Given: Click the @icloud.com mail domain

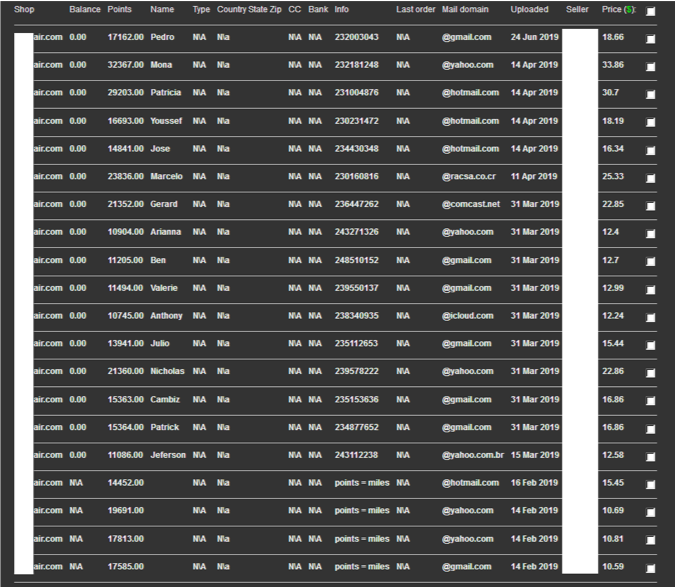Looking at the screenshot, I should click(x=468, y=316).
